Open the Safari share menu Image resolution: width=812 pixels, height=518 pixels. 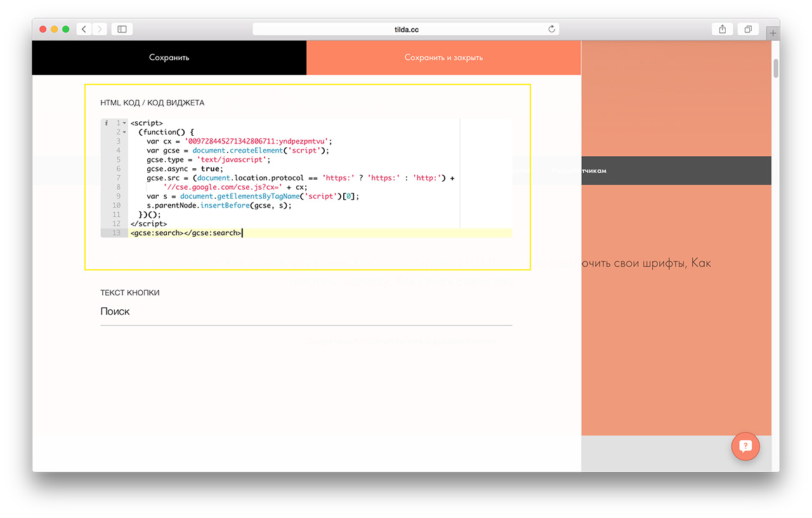click(x=723, y=29)
